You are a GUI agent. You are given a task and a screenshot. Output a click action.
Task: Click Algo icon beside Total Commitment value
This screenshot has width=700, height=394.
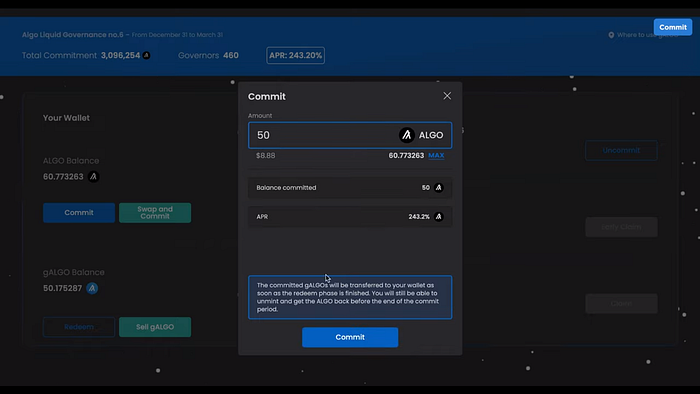(x=146, y=56)
